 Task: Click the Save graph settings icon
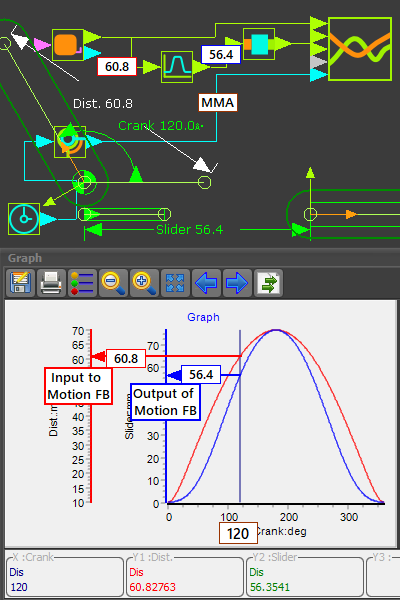tap(20, 283)
